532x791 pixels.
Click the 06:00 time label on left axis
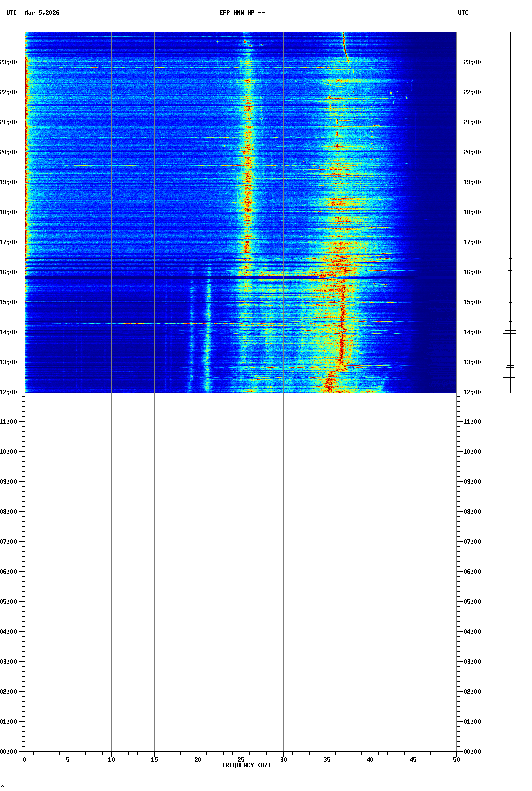tap(9, 572)
